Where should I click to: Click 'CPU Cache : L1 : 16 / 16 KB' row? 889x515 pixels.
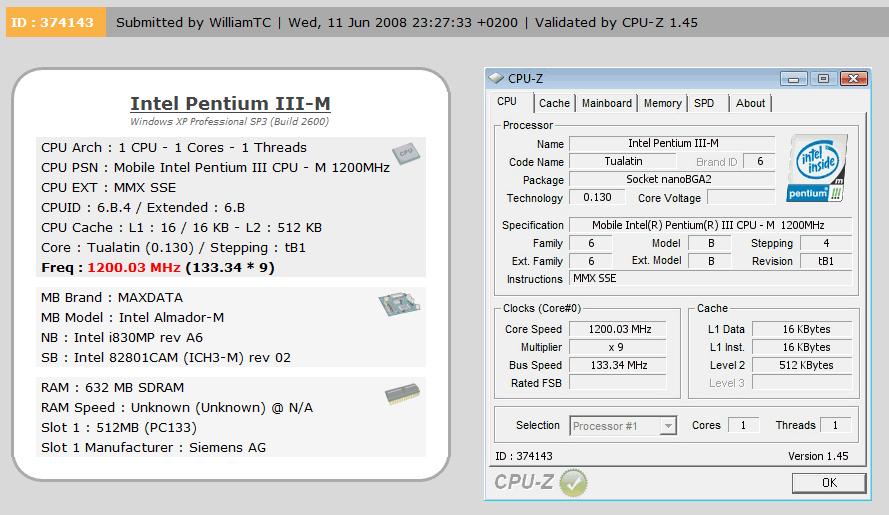181,227
